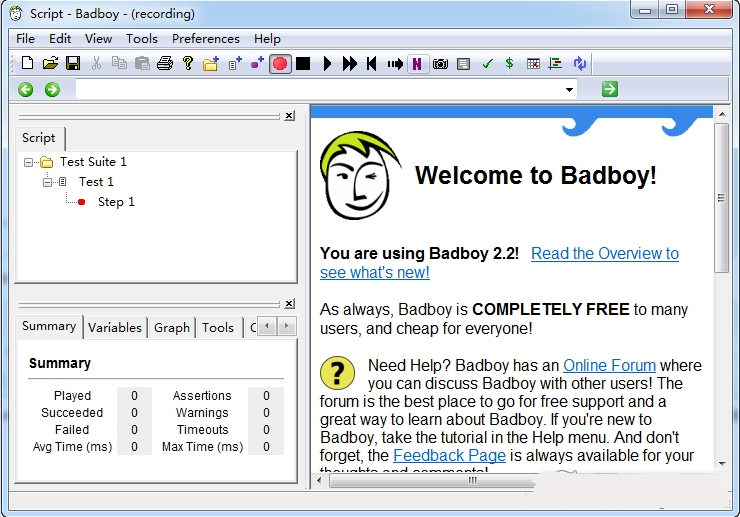Viewport: 740px width, 517px height.
Task: Click the New script icon
Action: pyautogui.click(x=27, y=63)
